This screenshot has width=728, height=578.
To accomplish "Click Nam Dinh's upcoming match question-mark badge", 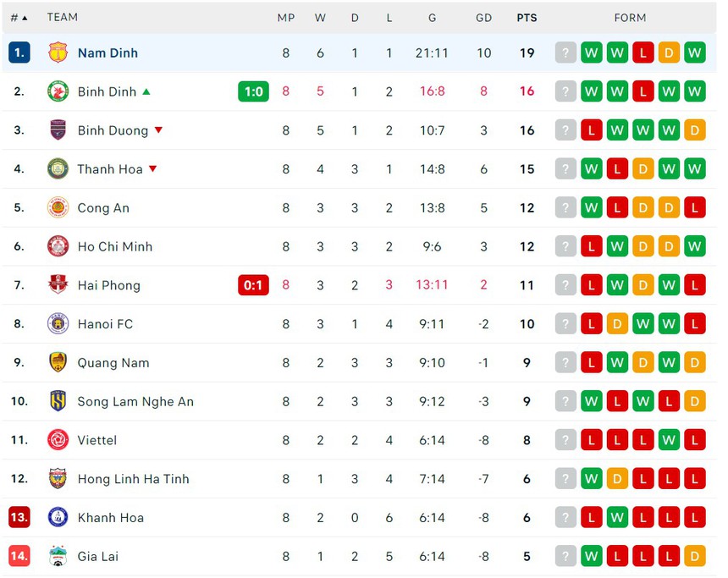I will click(x=565, y=52).
